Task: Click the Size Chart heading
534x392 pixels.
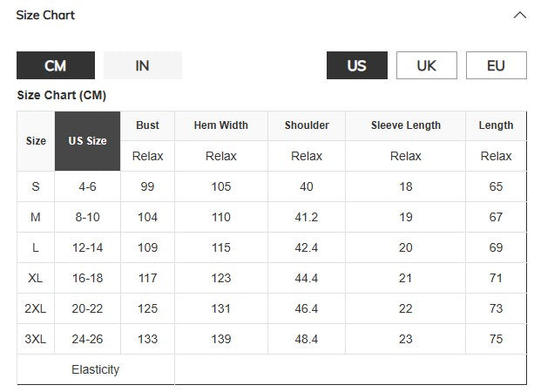Action: pyautogui.click(x=45, y=15)
